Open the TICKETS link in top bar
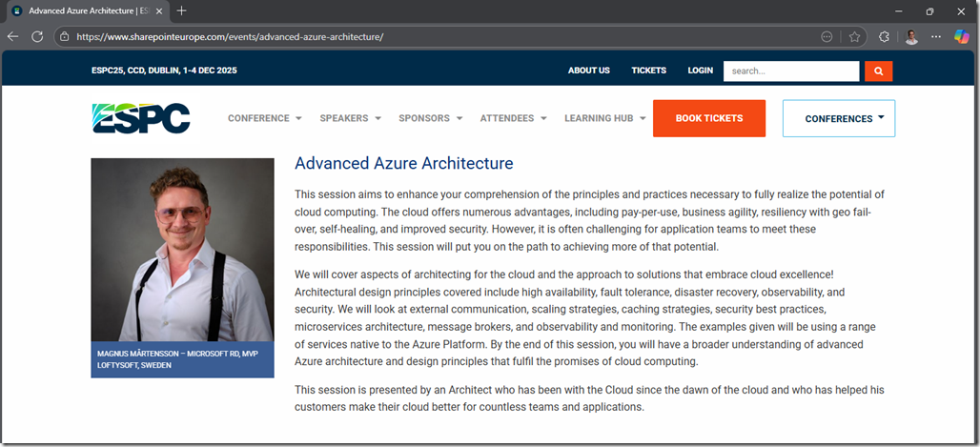Screen dimensions: 980x447 tap(649, 71)
